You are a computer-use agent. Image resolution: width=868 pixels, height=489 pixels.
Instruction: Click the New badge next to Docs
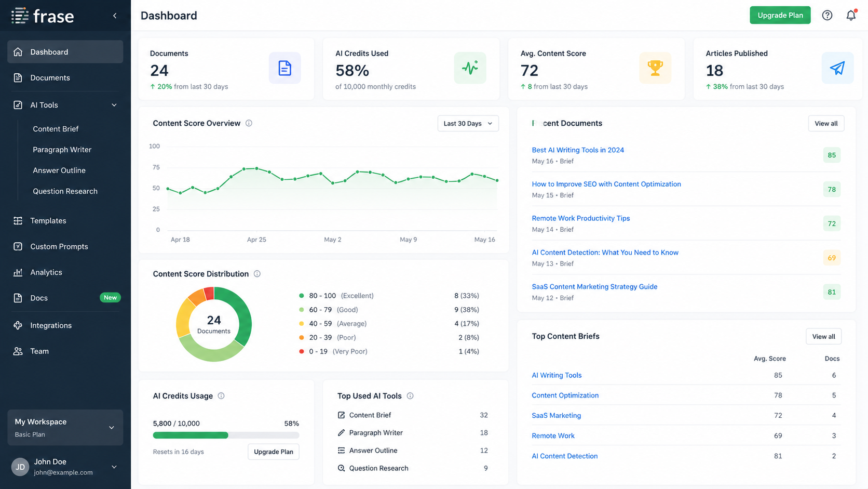click(110, 298)
